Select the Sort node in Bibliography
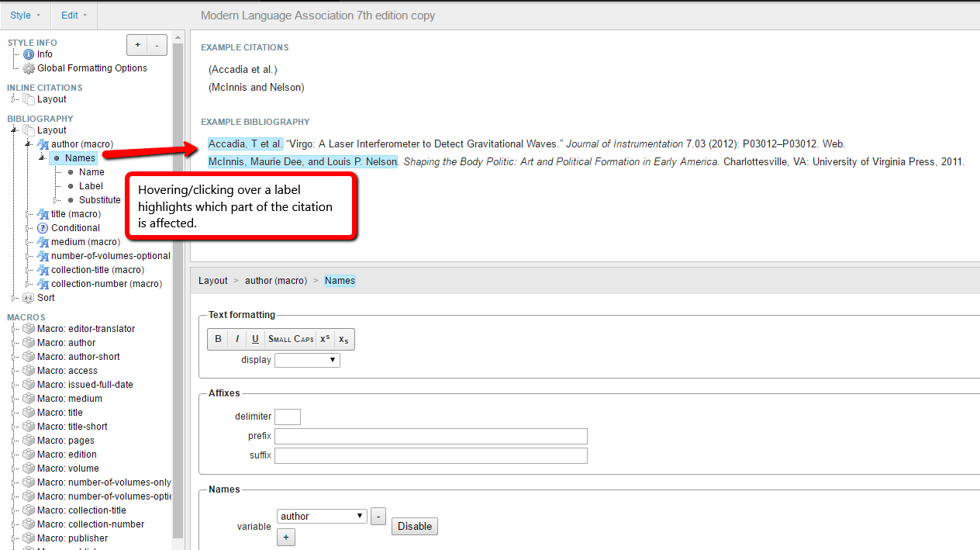This screenshot has height=550, width=980. coord(45,297)
